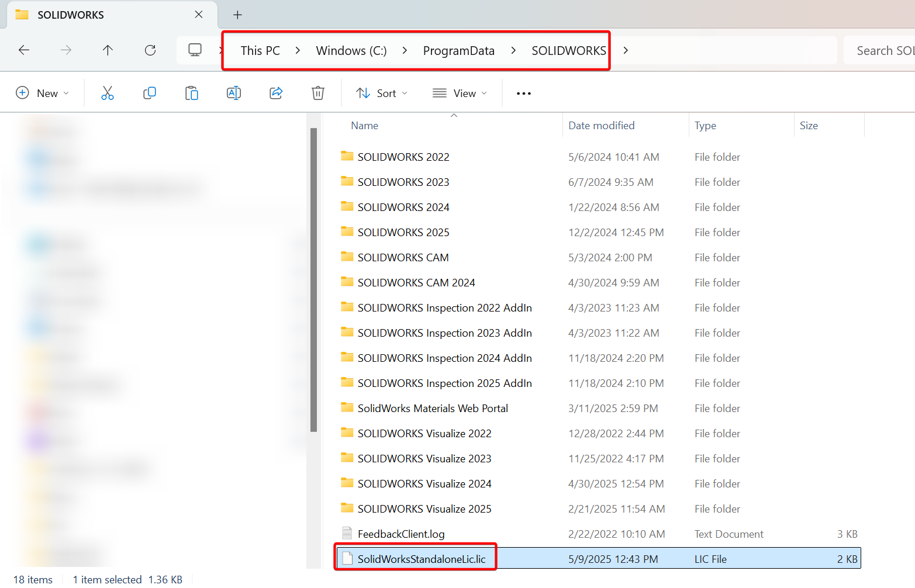This screenshot has height=588, width=915.
Task: Click This PC in the address bar
Action: 260,51
